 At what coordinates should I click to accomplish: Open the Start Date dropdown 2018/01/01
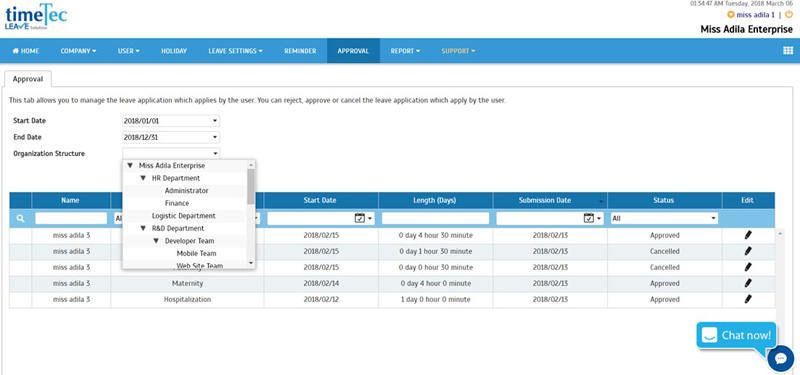[x=171, y=121]
